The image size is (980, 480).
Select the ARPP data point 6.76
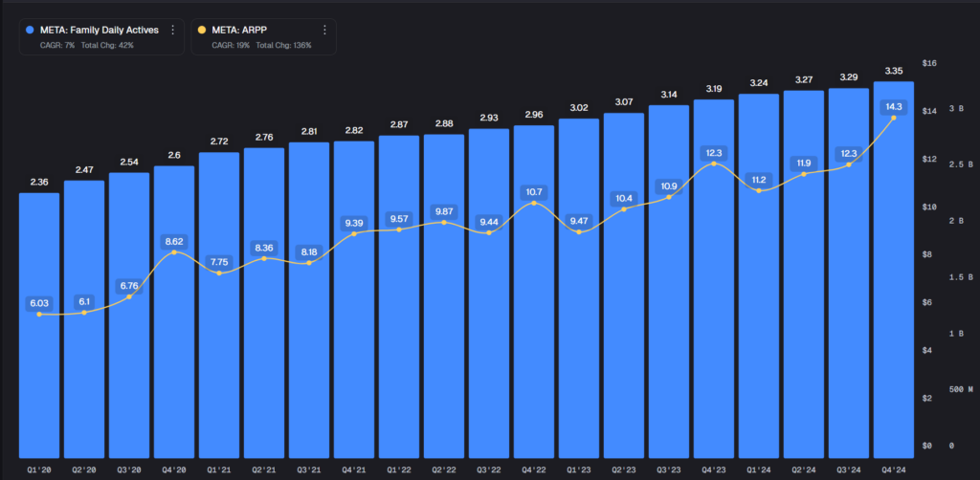(x=129, y=296)
